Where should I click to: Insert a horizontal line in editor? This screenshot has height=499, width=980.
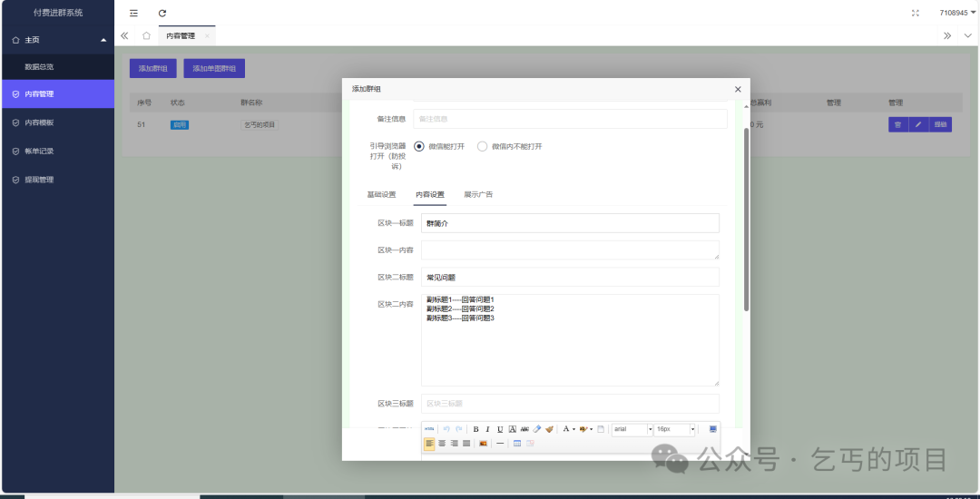[x=500, y=444]
